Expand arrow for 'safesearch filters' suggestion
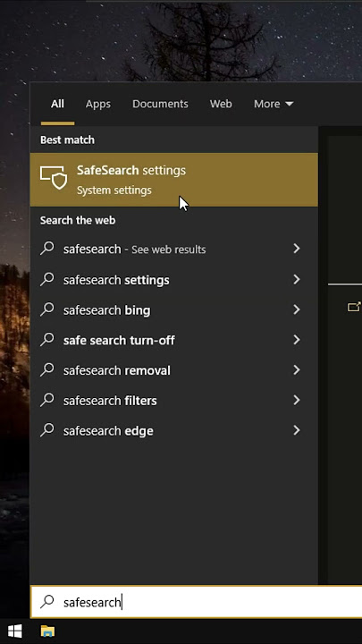362x644 pixels. pyautogui.click(x=297, y=400)
